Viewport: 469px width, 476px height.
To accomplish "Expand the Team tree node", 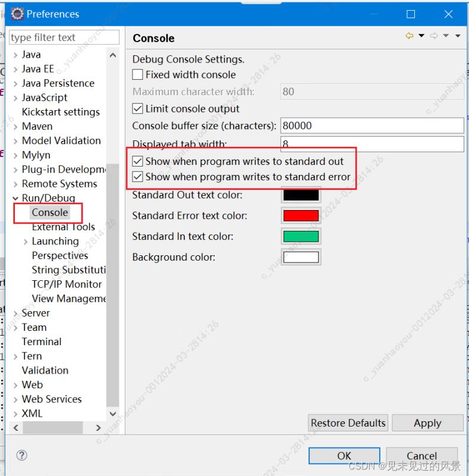I will tap(15, 328).
